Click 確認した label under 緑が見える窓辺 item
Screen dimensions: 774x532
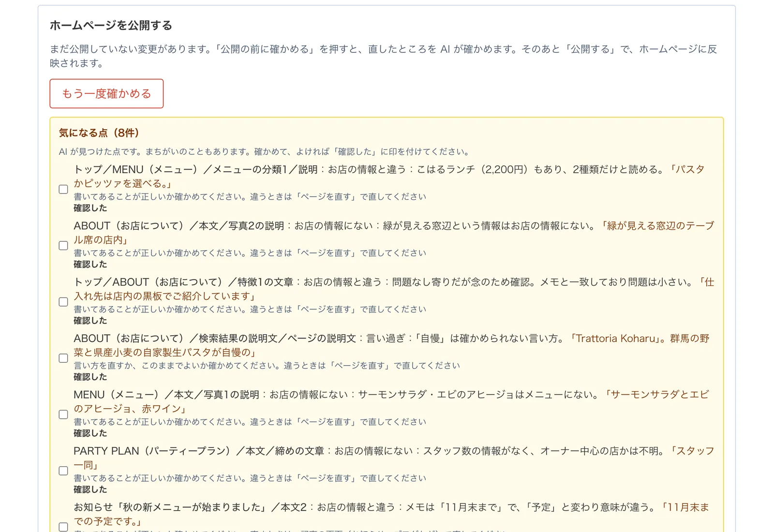coord(90,265)
